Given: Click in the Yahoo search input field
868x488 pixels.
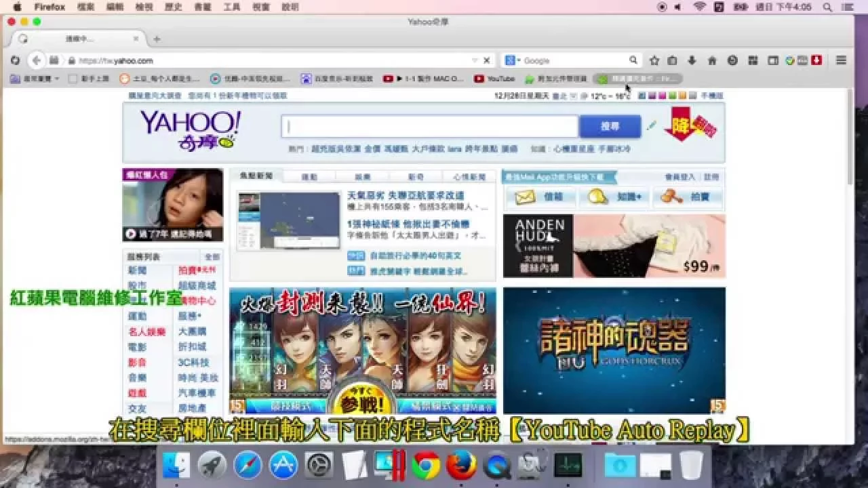Looking at the screenshot, I should [x=430, y=126].
